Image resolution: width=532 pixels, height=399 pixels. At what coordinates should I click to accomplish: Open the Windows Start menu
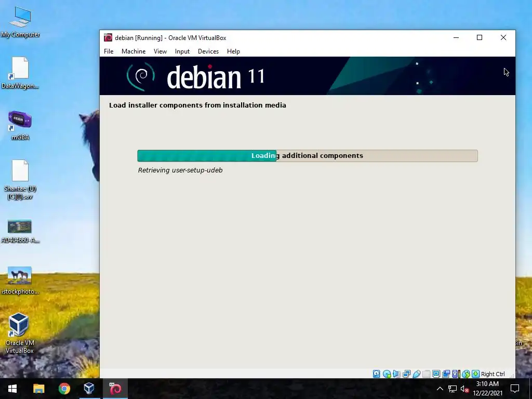click(x=12, y=389)
